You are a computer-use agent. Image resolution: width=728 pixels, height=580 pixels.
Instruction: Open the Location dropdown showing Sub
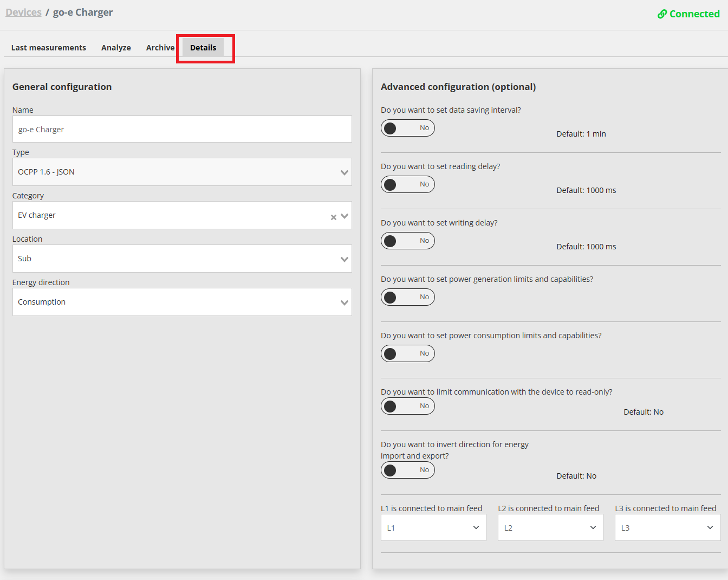[x=182, y=259]
